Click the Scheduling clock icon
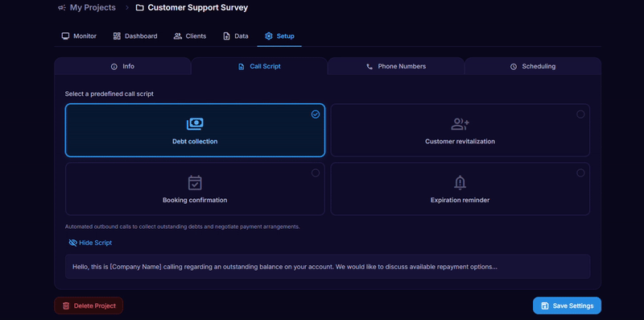 (514, 67)
